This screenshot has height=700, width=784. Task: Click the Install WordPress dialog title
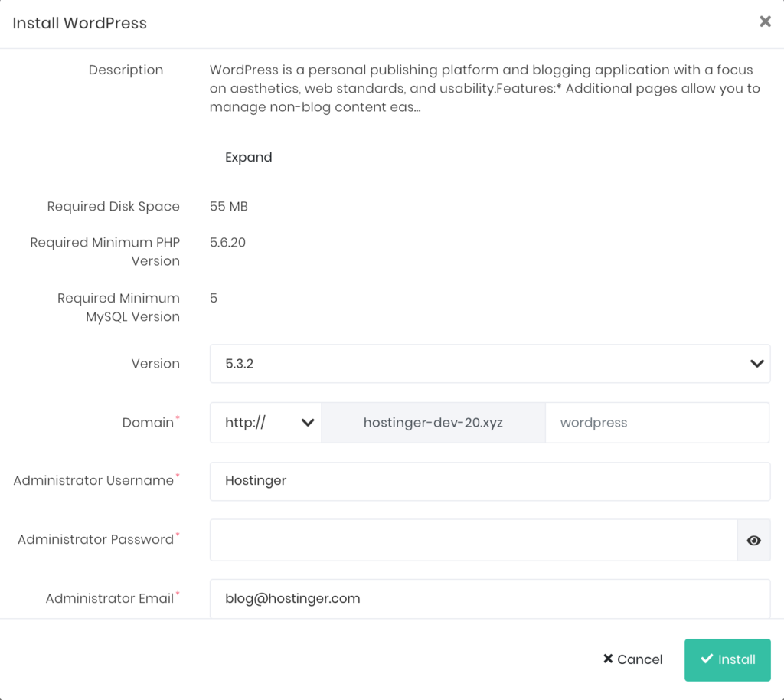tap(80, 23)
